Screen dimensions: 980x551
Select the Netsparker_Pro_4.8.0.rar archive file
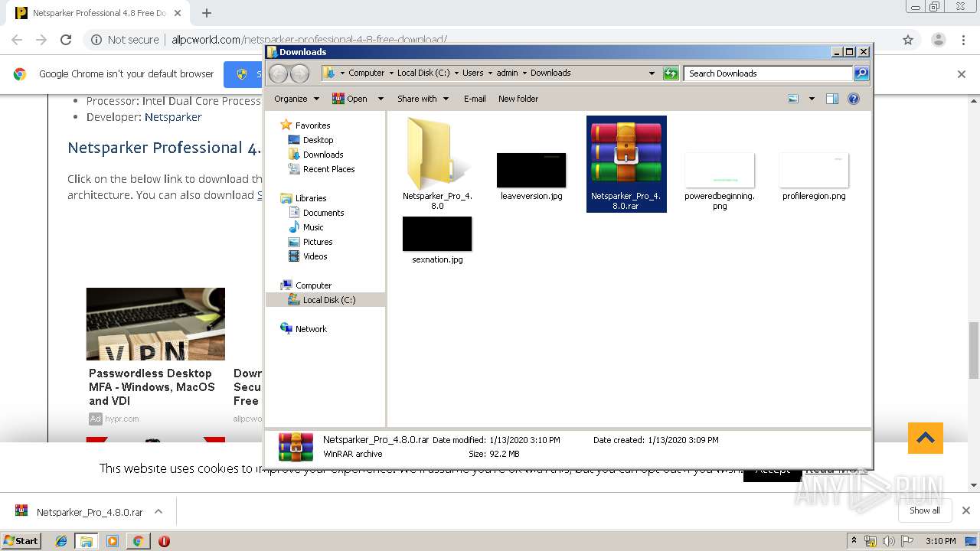(x=626, y=164)
